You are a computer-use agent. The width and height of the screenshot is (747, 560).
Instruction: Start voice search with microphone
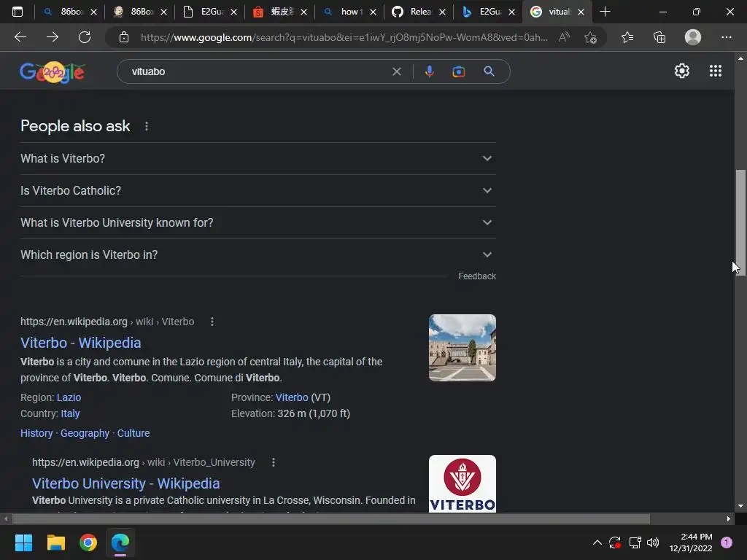click(x=429, y=71)
